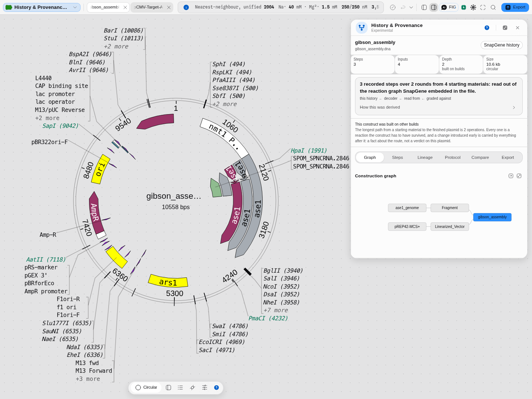Screen dimensions: 532x399
Task: Open the History & Provenance dropdown
Action: (42, 7)
